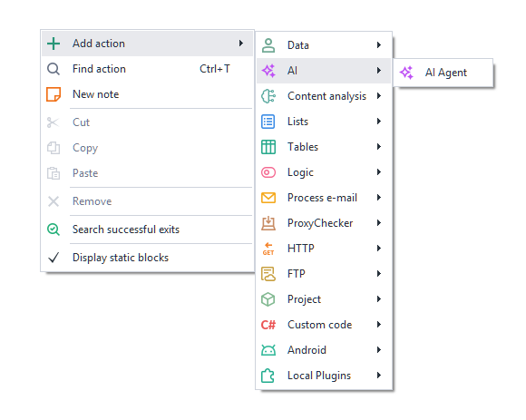Click the pink Logic toggle icon
Image resolution: width=526 pixels, height=420 pixels.
[x=268, y=172]
